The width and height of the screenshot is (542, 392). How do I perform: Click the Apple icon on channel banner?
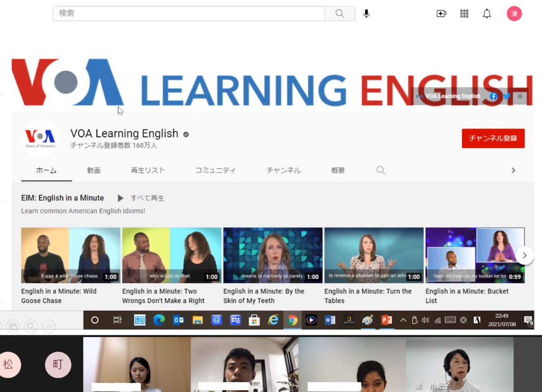point(520,96)
